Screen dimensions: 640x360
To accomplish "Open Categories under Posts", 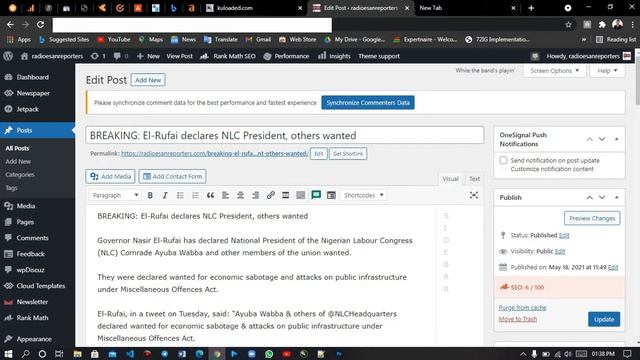I will point(20,175).
